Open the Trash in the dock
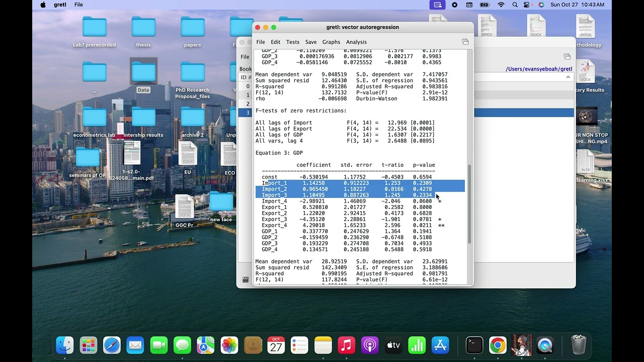 point(579,345)
